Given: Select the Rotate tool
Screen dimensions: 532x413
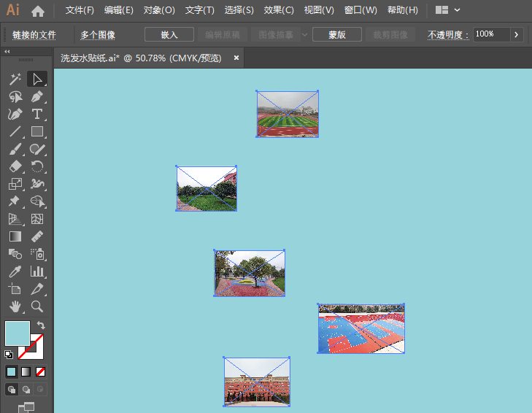Looking at the screenshot, I should tap(37, 166).
